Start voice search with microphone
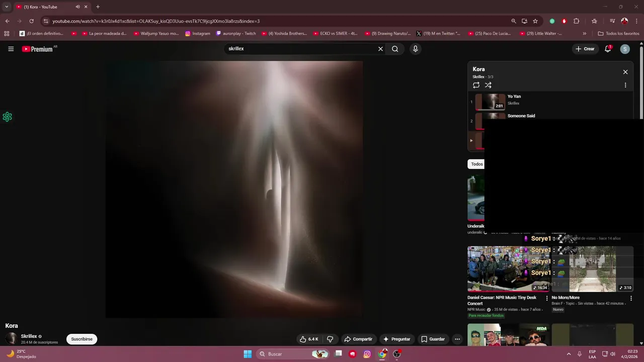644x362 pixels. tap(415, 49)
